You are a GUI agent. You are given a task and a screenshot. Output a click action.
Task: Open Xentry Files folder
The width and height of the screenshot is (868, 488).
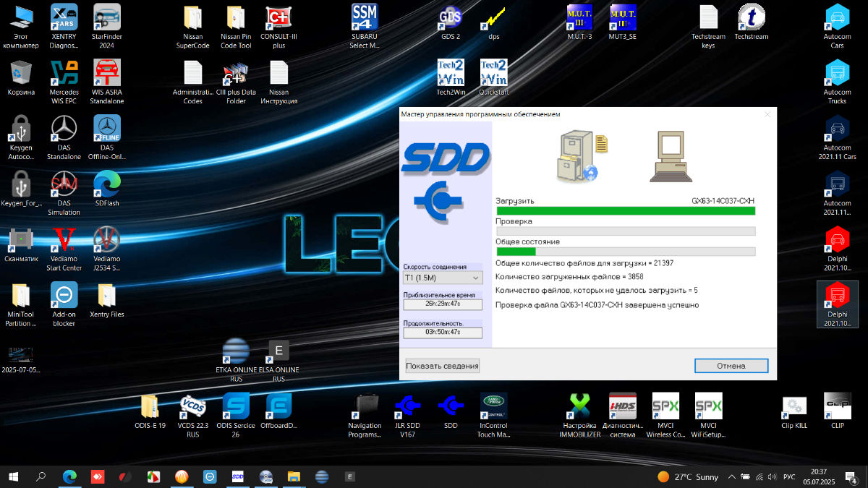point(107,299)
